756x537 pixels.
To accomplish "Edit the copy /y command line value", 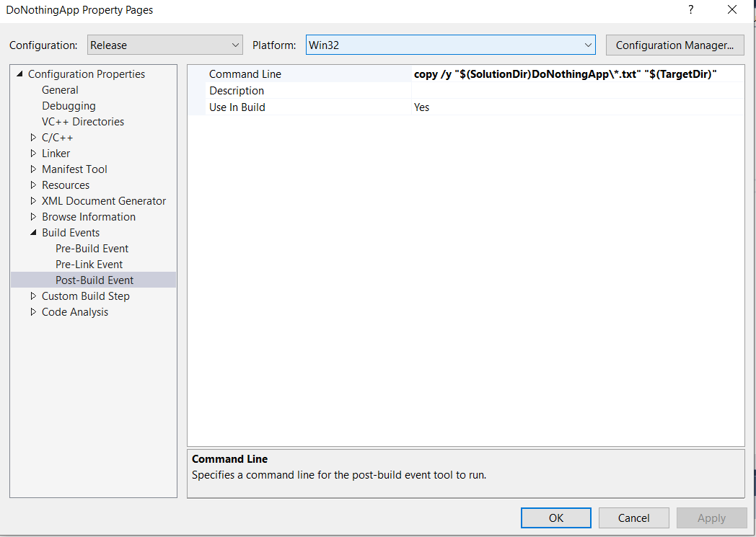I will [x=578, y=74].
